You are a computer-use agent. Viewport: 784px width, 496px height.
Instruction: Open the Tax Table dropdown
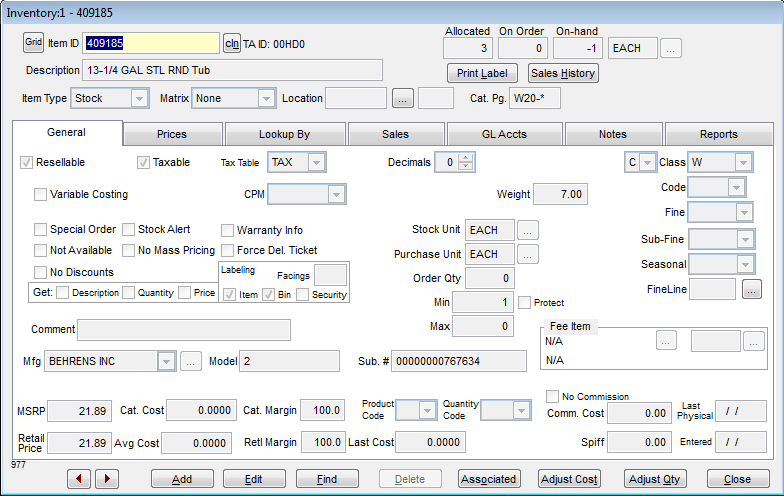pyautogui.click(x=316, y=162)
